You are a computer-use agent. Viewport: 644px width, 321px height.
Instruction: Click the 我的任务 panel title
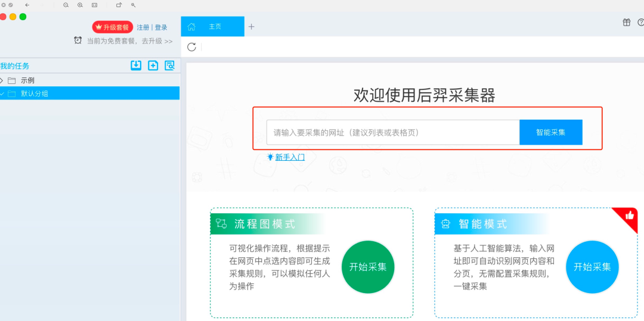15,66
